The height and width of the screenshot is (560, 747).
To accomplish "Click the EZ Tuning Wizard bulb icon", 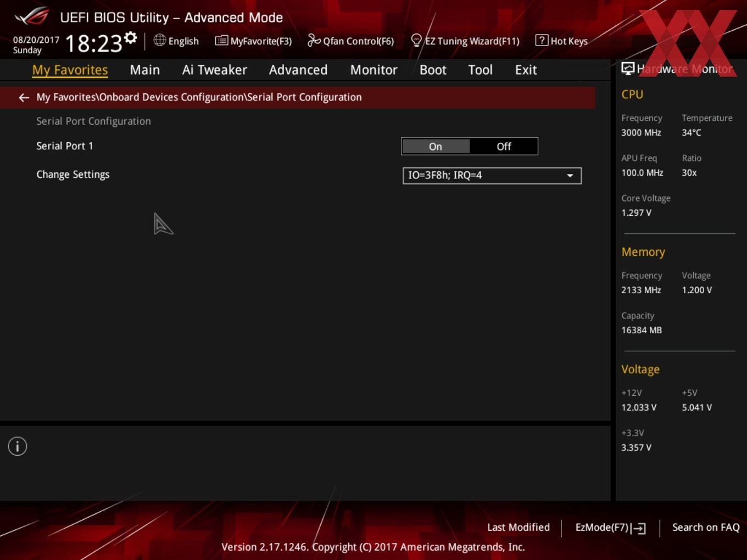I will [x=416, y=41].
